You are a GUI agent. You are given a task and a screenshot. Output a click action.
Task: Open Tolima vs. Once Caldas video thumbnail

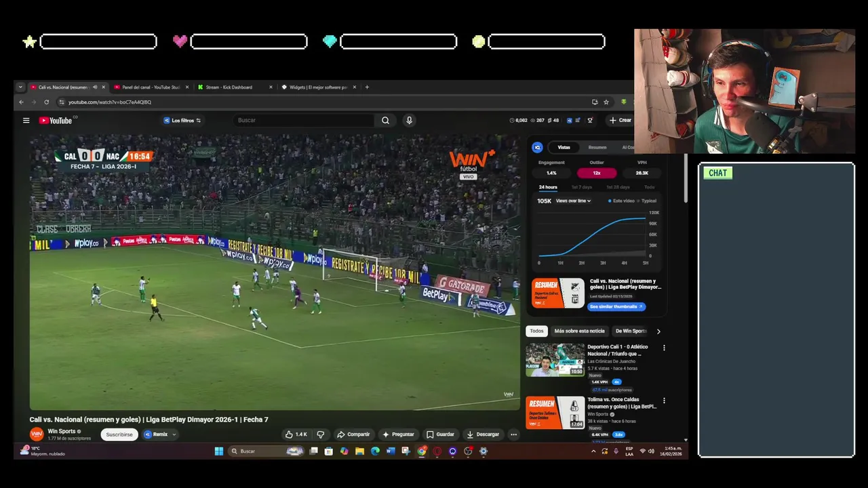[555, 413]
